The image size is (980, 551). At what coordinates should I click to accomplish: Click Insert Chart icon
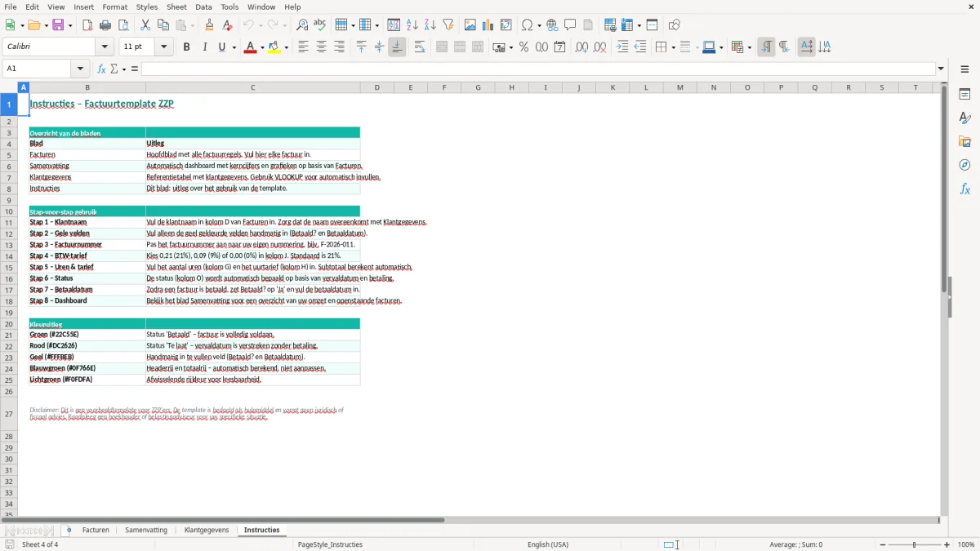coord(488,25)
